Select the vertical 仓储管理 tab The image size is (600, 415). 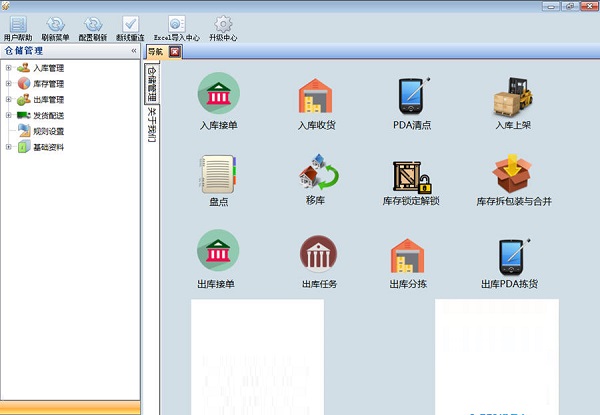coord(152,83)
